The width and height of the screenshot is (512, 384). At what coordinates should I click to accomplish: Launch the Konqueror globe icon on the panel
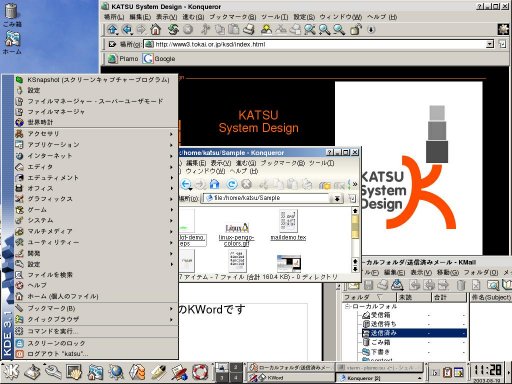click(x=116, y=372)
